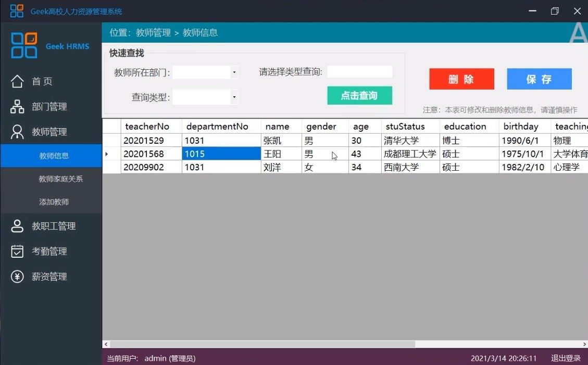Viewport: 588px width, 365px height.
Task: Click the birthday column header
Action: [524, 127]
